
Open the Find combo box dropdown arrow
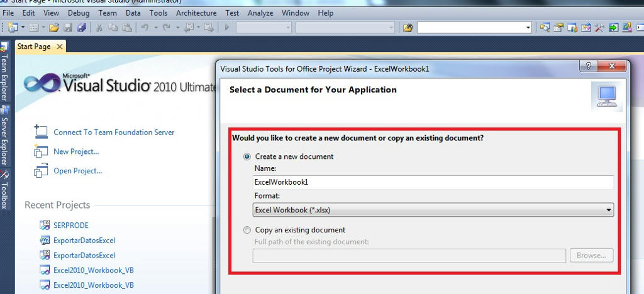click(x=528, y=28)
